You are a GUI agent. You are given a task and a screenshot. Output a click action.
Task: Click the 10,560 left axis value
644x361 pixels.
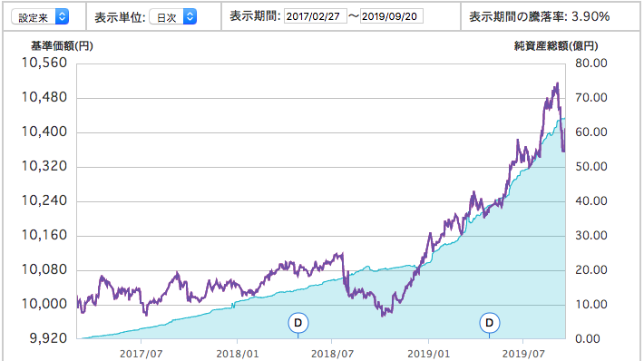pos(44,63)
